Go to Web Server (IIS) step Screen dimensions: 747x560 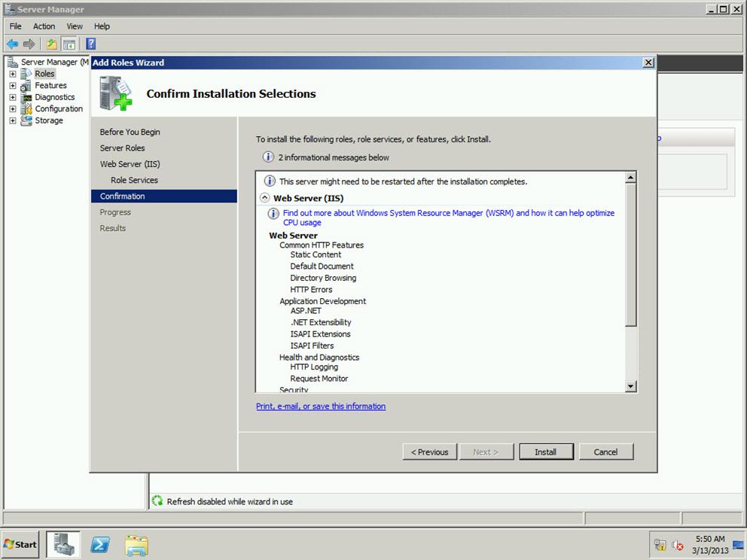click(130, 164)
